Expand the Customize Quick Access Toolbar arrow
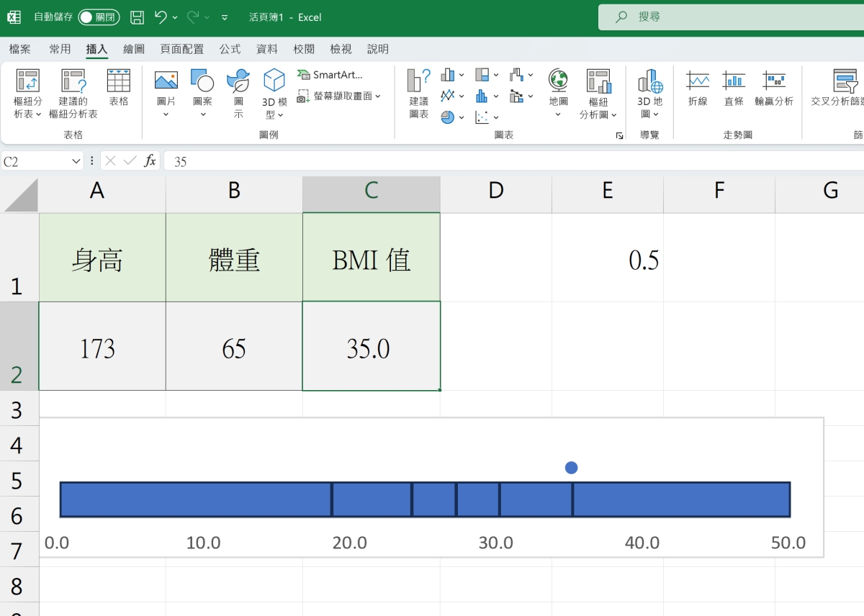 pyautogui.click(x=225, y=17)
